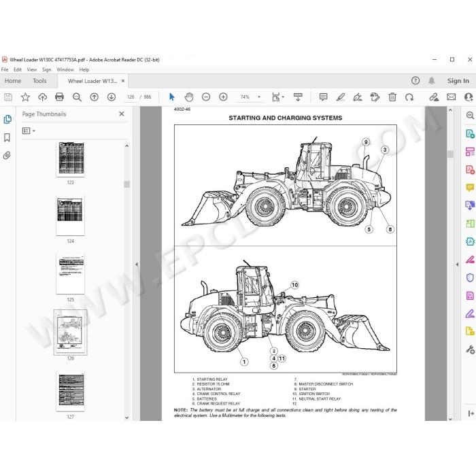Click the thumbnails panel scroll down arrow
This screenshot has height=476, width=476.
[127, 418]
